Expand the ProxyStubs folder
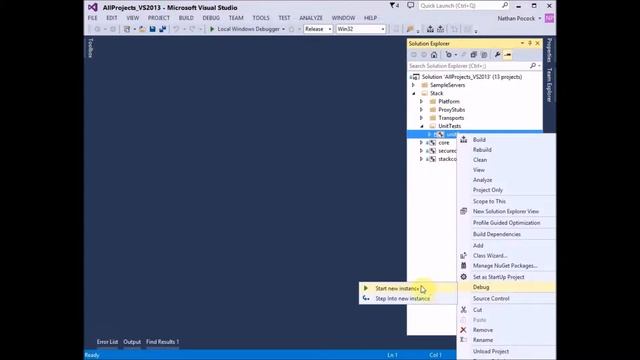This screenshot has height=360, width=640. pos(422,109)
